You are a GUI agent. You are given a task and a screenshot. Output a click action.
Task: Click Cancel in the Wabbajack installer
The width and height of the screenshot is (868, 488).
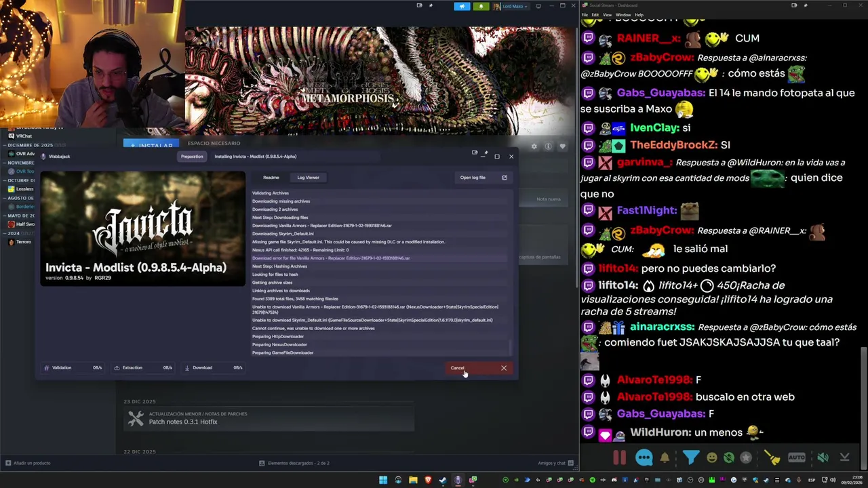[x=478, y=368]
